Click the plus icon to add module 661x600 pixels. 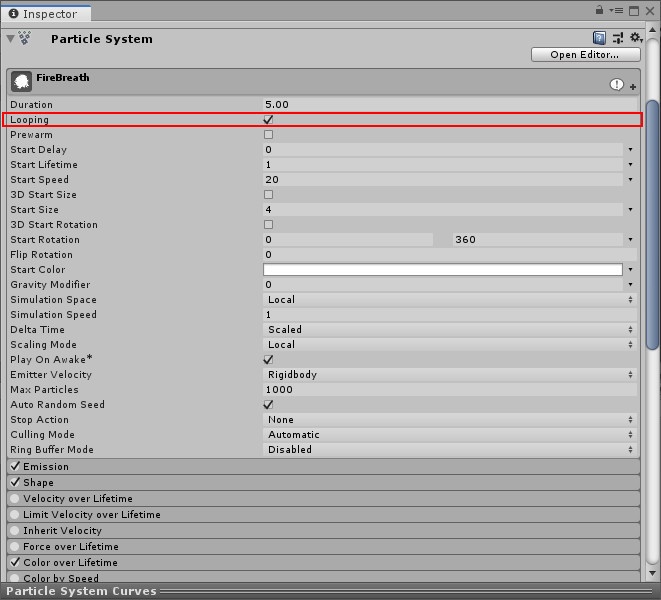[x=633, y=87]
